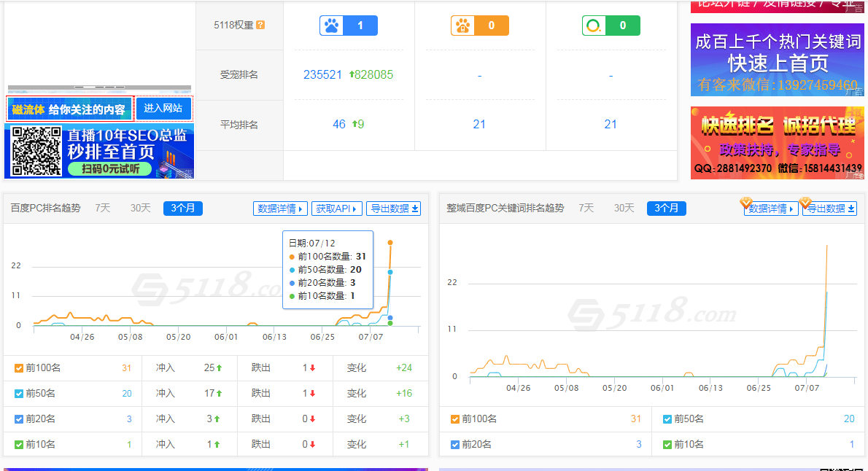Click the 受宠排名 value 235521

coord(322,74)
